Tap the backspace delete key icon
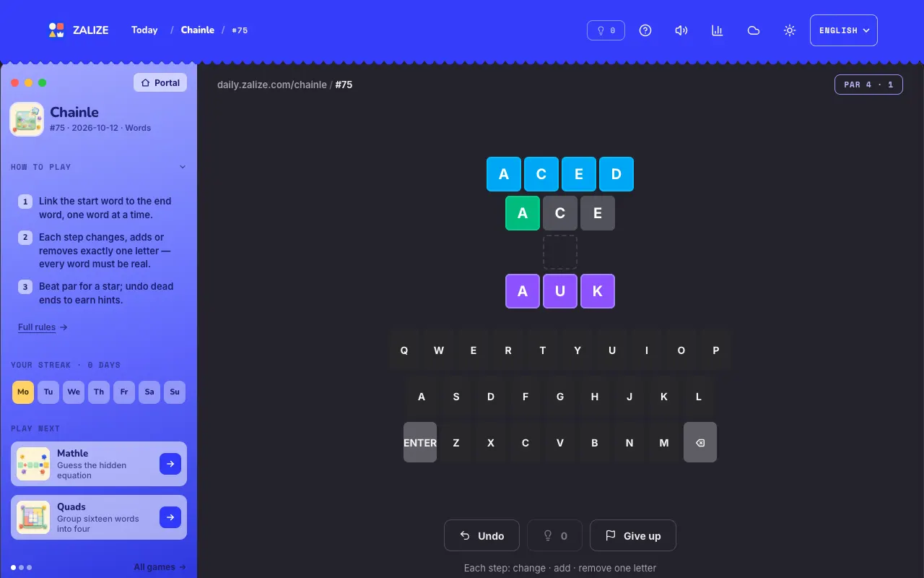Image resolution: width=924 pixels, height=578 pixels. (700, 442)
